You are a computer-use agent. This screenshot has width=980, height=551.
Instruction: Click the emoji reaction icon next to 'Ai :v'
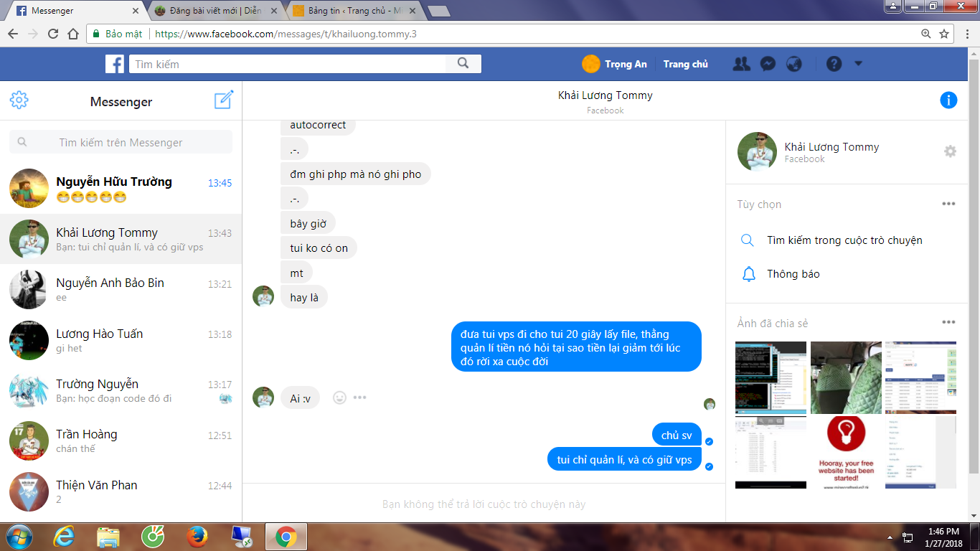pyautogui.click(x=340, y=397)
